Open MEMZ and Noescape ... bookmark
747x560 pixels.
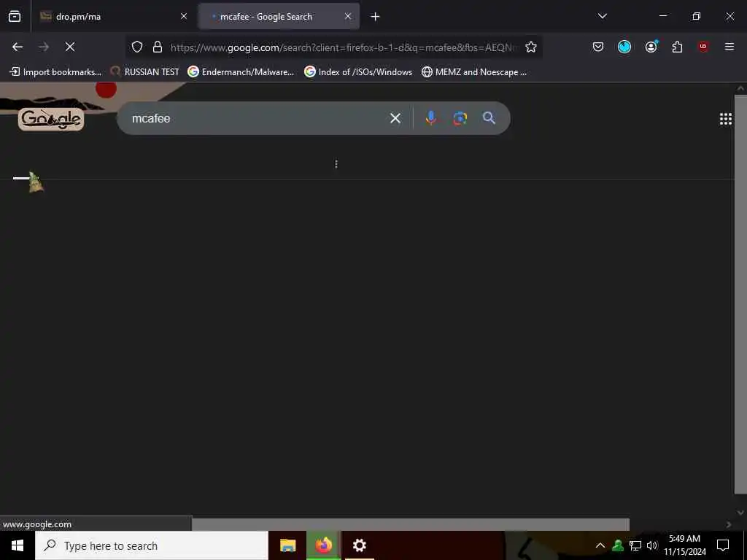[474, 72]
